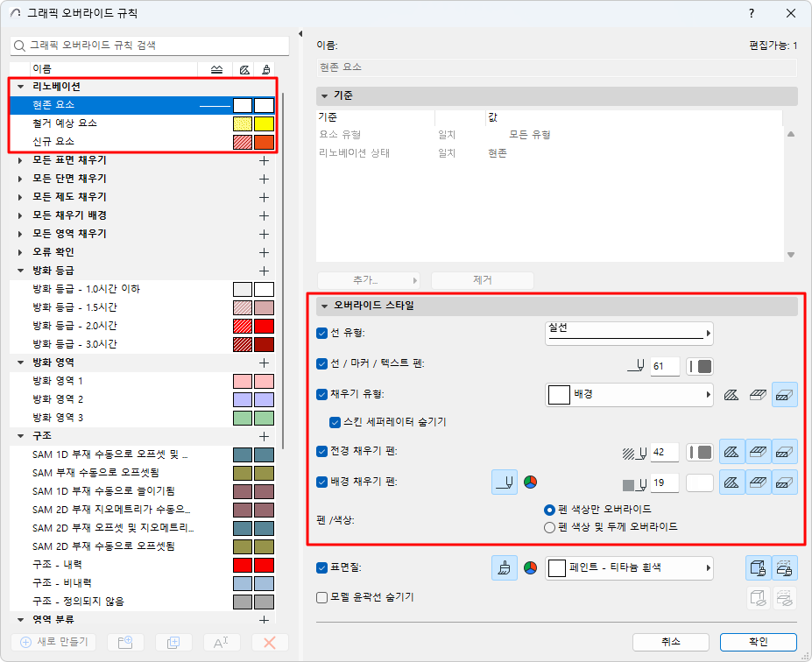The image size is (812, 662).
Task: Click the 추가... criteria button
Action: click(x=368, y=280)
